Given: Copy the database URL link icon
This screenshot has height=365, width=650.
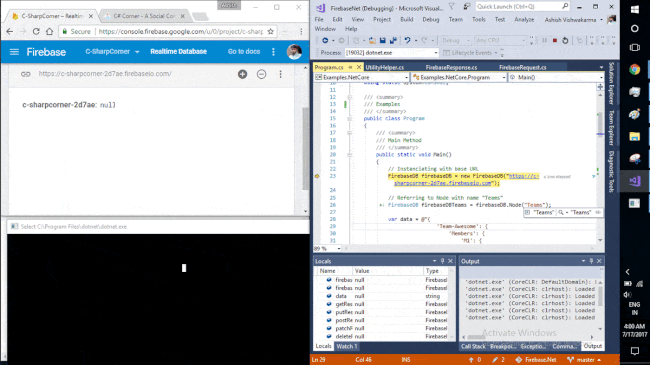Looking at the screenshot, I should pyautogui.click(x=26, y=74).
